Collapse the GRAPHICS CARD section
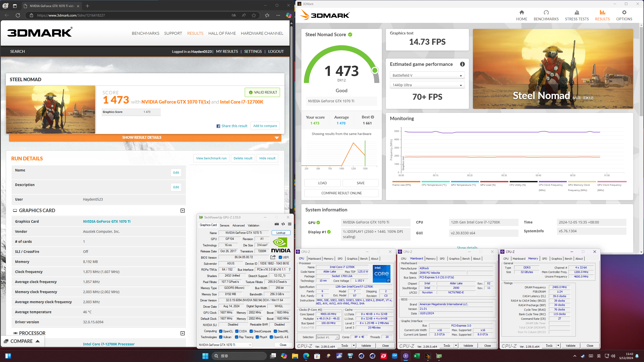Viewport: 644px width, 362px height. [x=183, y=211]
